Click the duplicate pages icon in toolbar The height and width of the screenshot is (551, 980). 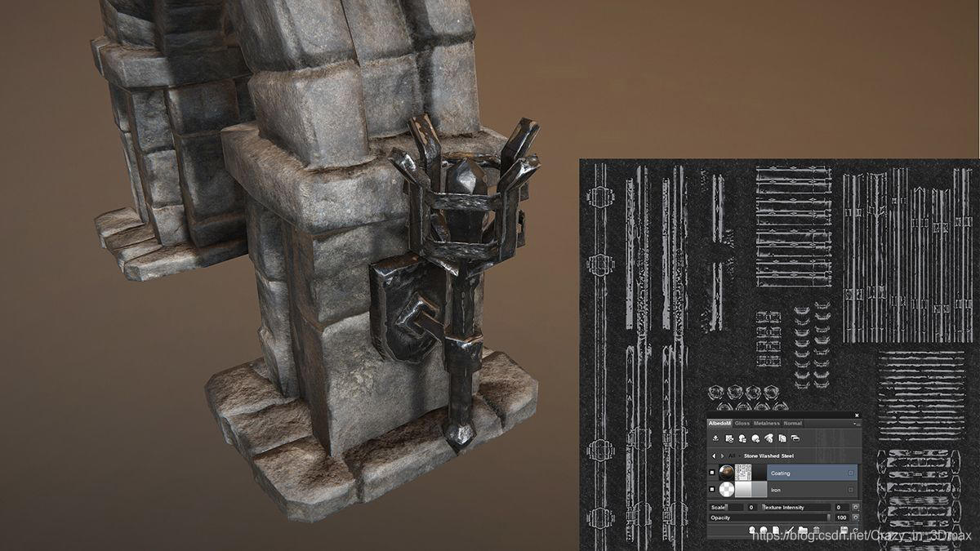click(782, 438)
